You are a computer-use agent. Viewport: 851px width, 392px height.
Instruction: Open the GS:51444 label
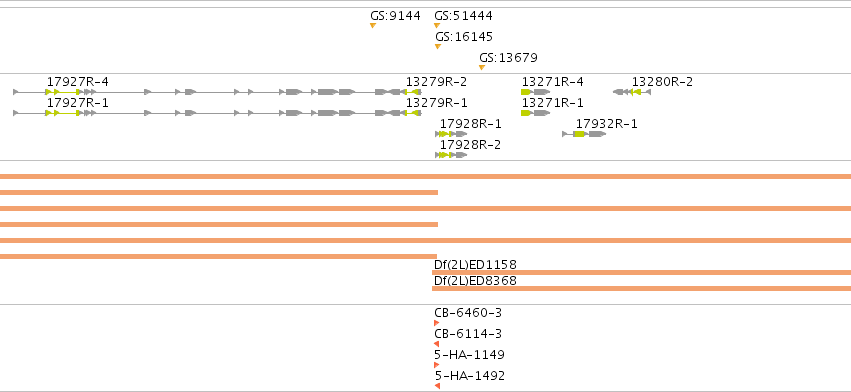coord(463,16)
